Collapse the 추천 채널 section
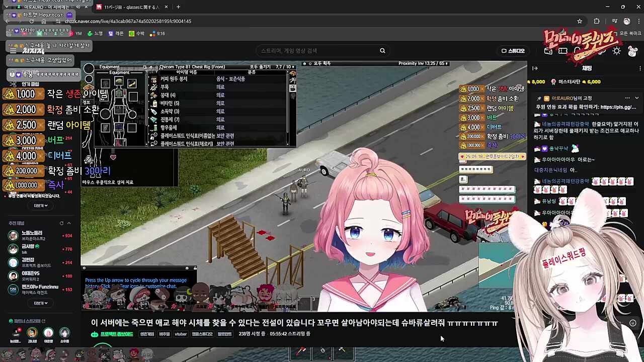This screenshot has width=644, height=362. click(x=69, y=223)
